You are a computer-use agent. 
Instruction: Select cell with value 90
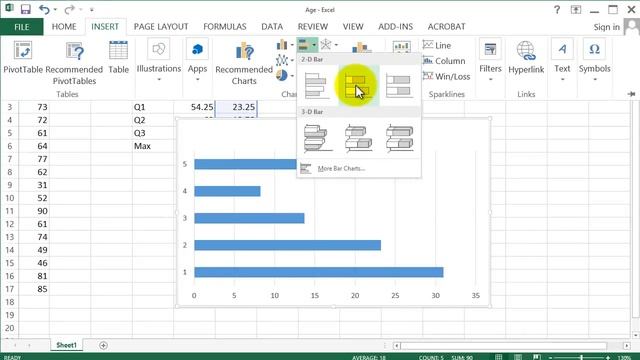[34, 211]
